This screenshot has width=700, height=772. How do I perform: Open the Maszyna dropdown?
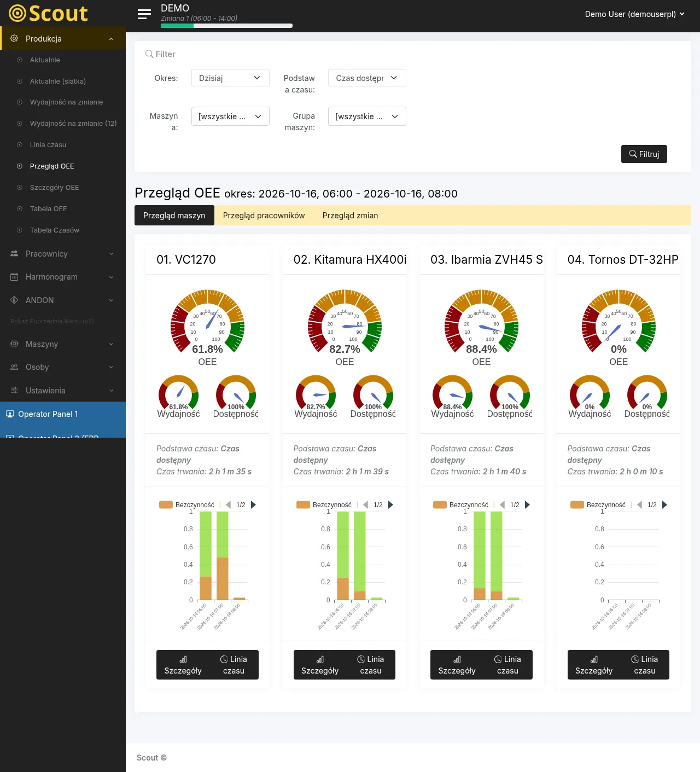(x=230, y=116)
